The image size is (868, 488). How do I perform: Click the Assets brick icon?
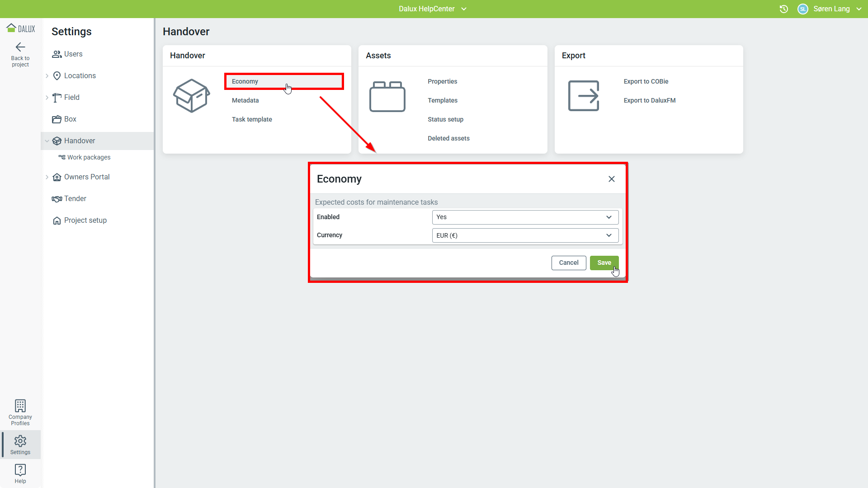coord(387,96)
